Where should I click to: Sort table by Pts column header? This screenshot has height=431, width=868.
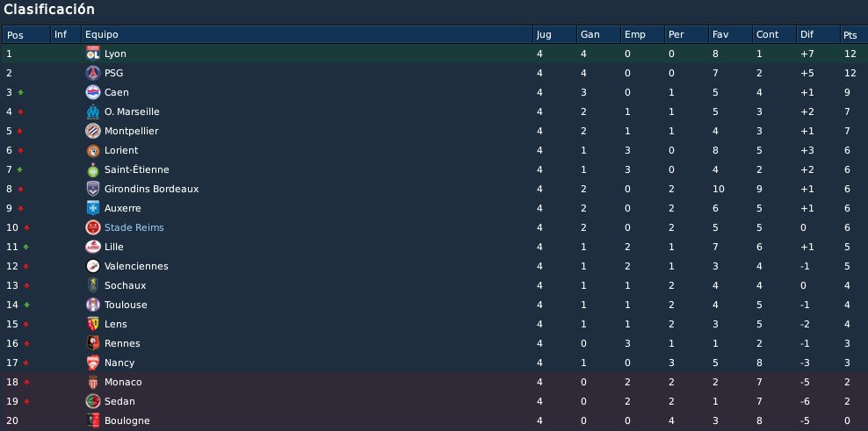[854, 34]
